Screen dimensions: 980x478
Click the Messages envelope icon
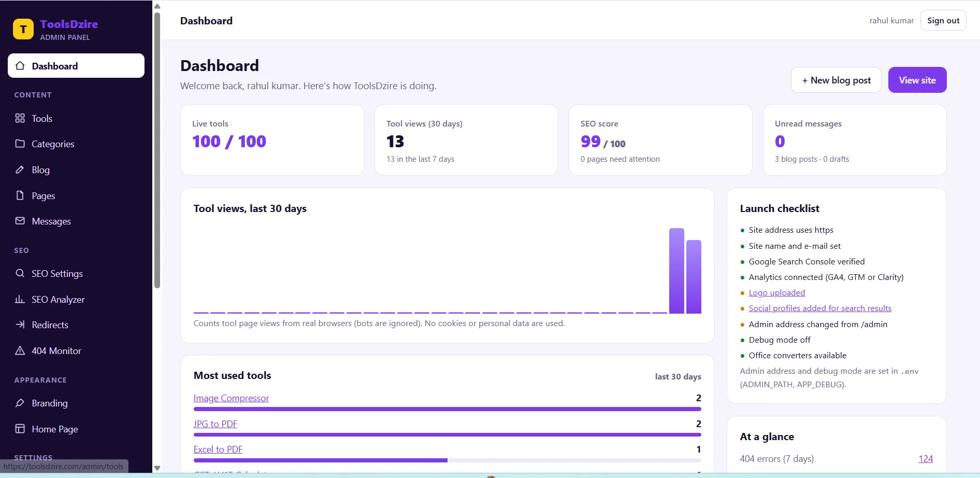click(x=20, y=221)
